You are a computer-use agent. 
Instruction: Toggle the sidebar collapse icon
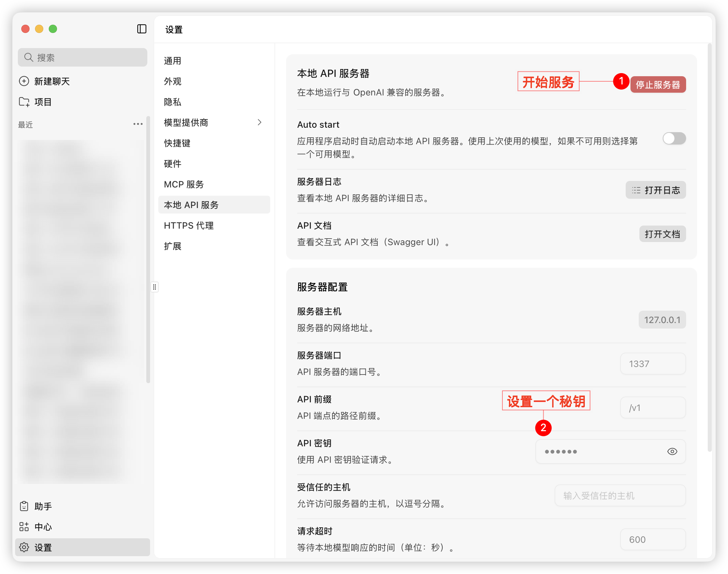coord(141,29)
